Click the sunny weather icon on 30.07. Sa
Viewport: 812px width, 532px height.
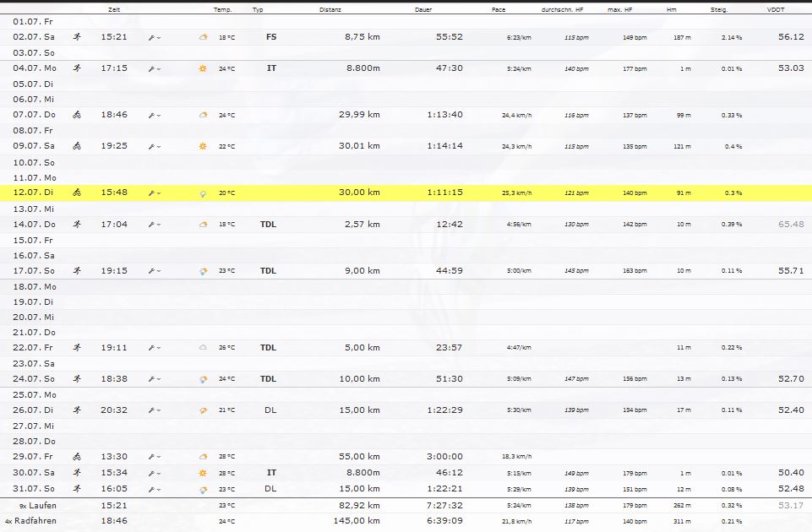[x=203, y=474]
